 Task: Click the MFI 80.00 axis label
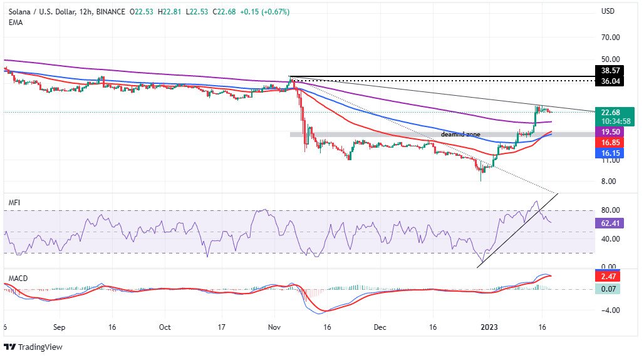click(x=610, y=210)
